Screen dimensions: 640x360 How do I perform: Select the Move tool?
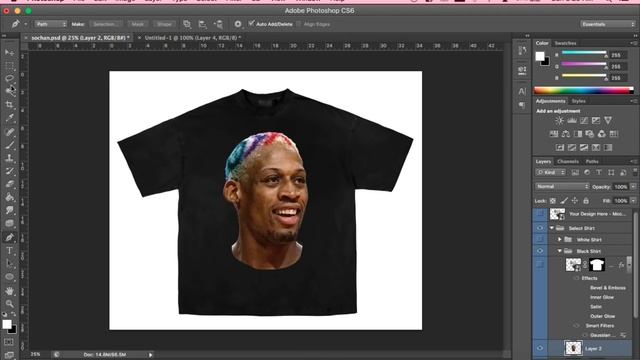pos(9,53)
